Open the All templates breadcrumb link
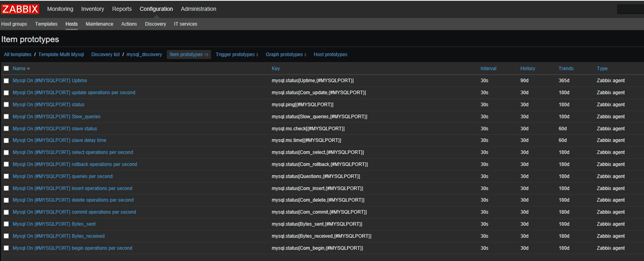 point(17,55)
